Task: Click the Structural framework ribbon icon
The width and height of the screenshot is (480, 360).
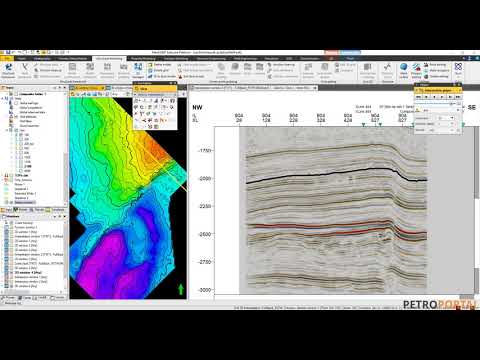Action: point(8,71)
